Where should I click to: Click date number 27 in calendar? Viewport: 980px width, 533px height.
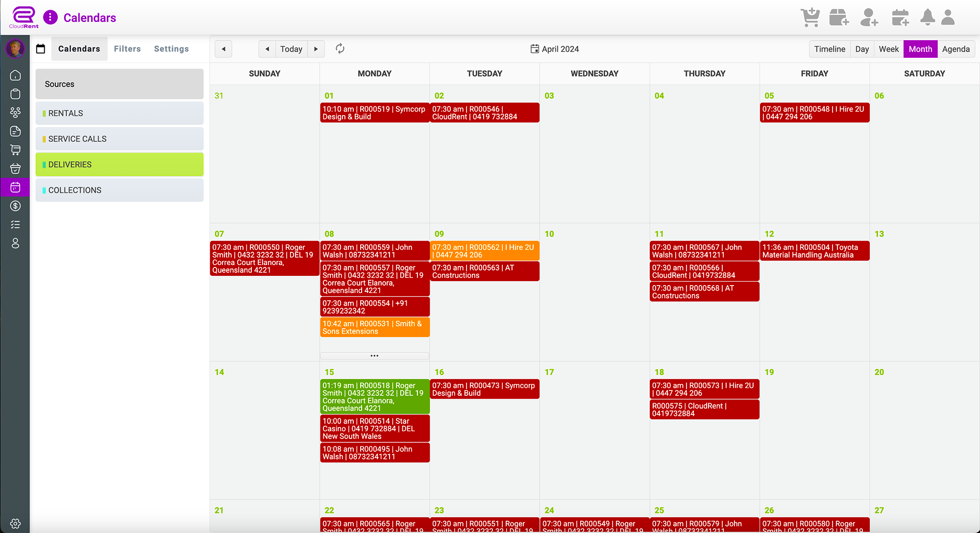(x=879, y=510)
